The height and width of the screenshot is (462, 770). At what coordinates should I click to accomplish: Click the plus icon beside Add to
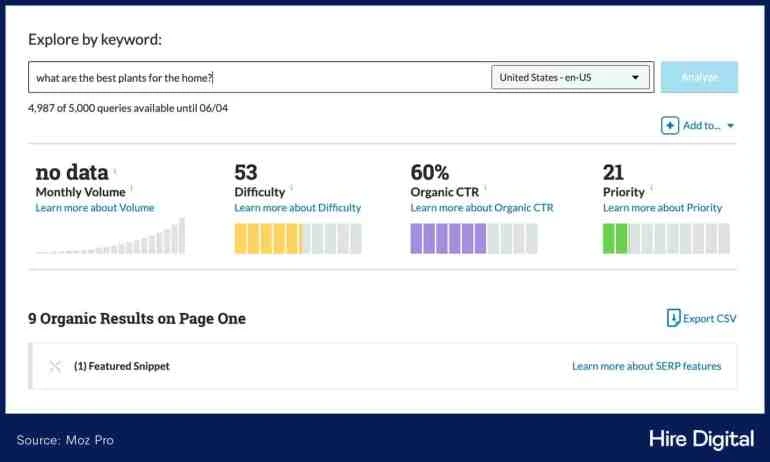[669, 126]
